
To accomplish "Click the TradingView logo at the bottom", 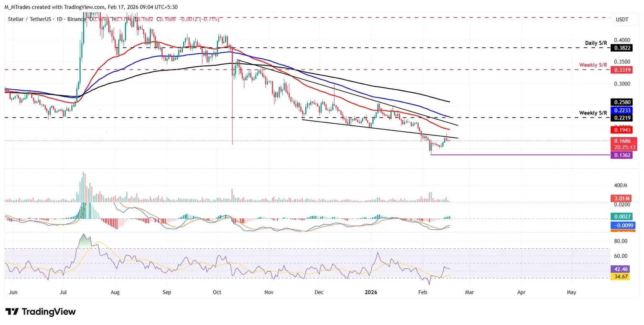I will [x=40, y=312].
